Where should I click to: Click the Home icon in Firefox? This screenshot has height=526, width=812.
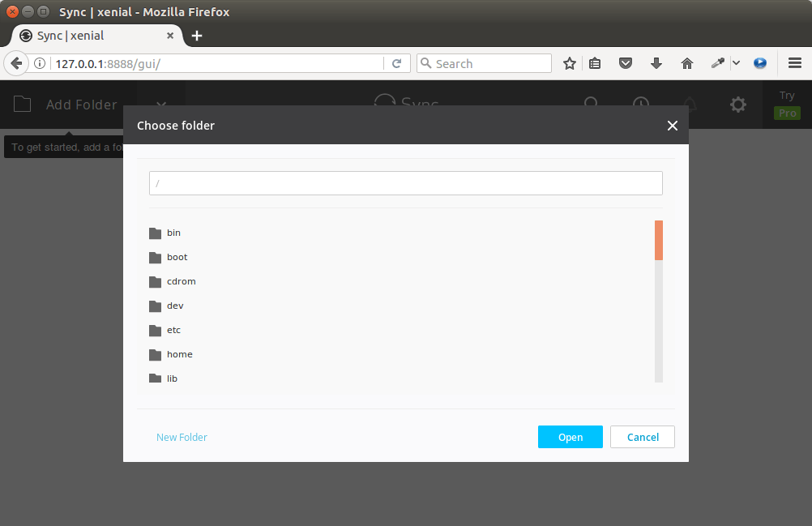click(x=687, y=63)
